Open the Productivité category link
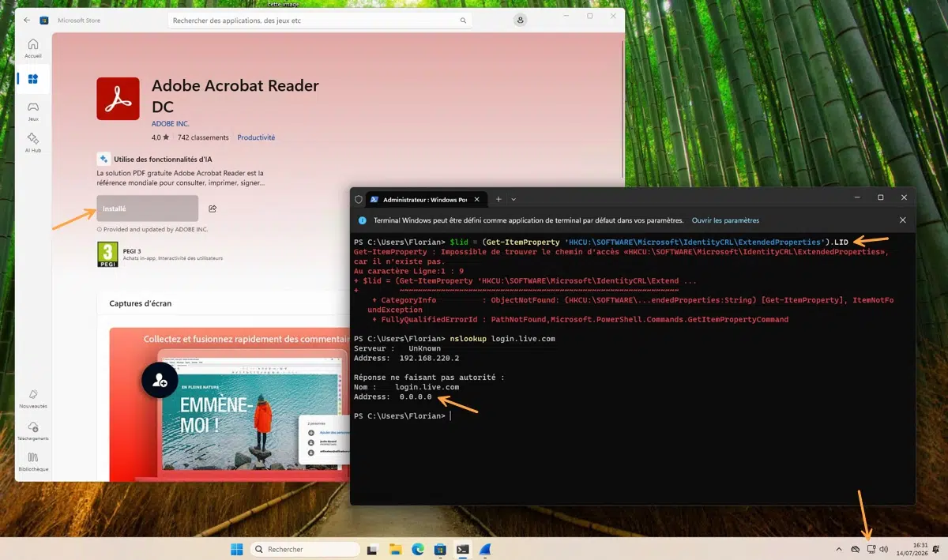The image size is (948, 560). (256, 137)
